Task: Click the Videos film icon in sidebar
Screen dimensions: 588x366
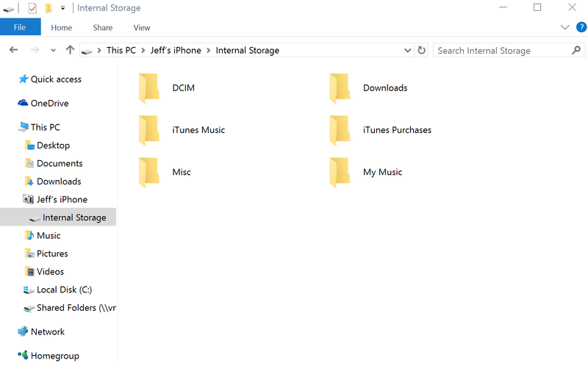Action: point(29,271)
